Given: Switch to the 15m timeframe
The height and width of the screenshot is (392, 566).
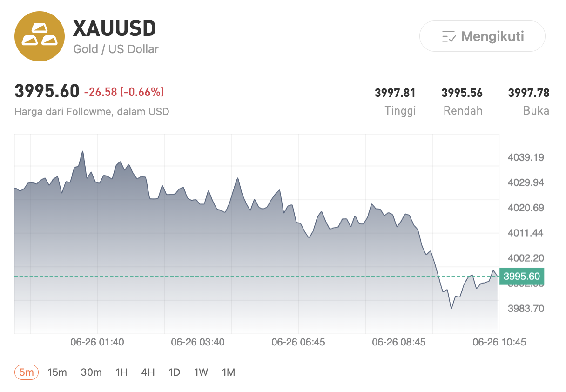Looking at the screenshot, I should pos(57,372).
